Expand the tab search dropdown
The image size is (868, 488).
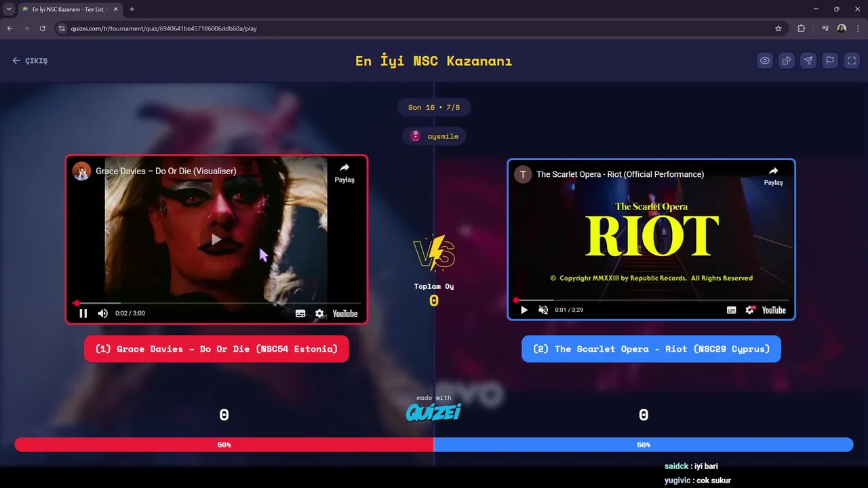pyautogui.click(x=8, y=9)
